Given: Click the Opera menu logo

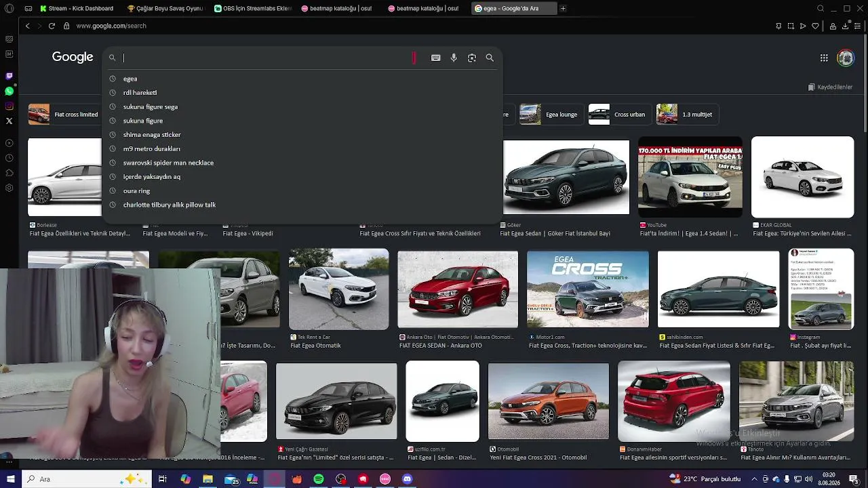Looking at the screenshot, I should click(x=9, y=9).
